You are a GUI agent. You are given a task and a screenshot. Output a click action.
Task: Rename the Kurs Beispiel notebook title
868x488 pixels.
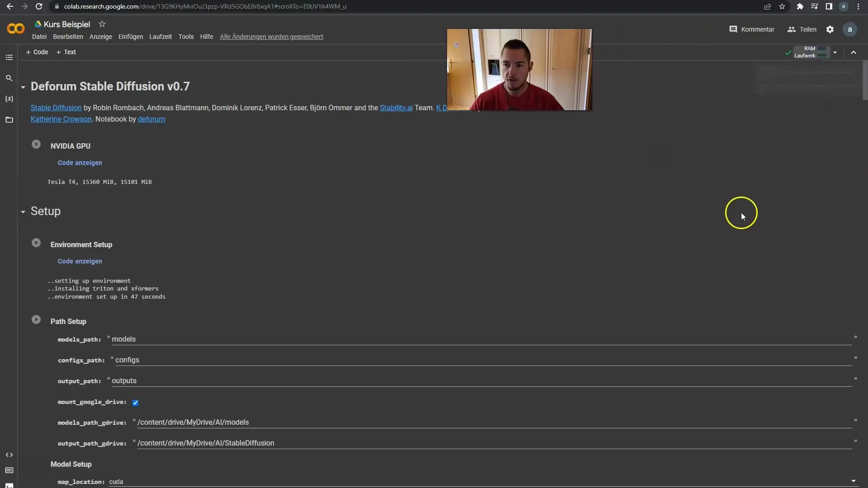click(x=67, y=24)
